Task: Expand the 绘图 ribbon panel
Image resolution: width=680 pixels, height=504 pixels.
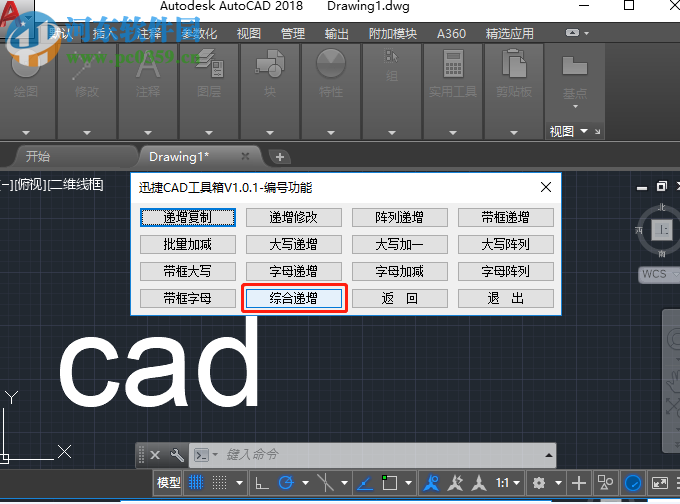Action: 26,133
